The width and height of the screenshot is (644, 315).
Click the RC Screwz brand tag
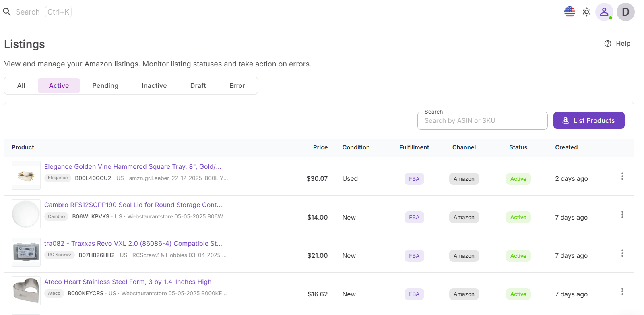[60, 255]
